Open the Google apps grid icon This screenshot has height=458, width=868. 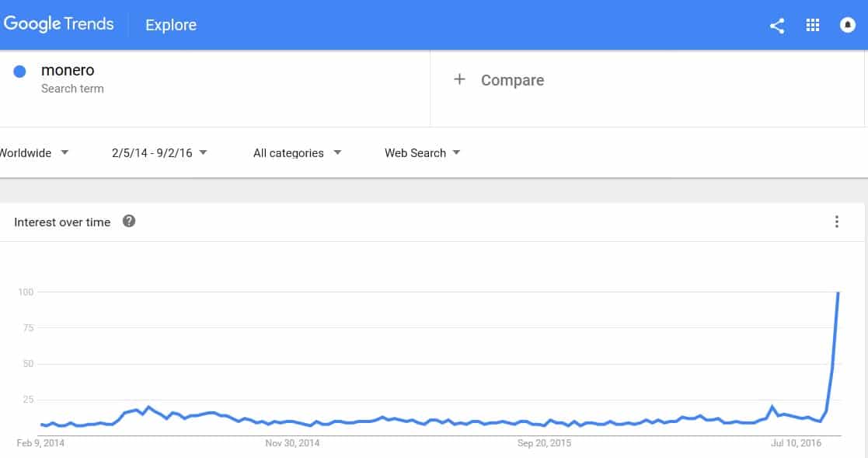pos(813,25)
